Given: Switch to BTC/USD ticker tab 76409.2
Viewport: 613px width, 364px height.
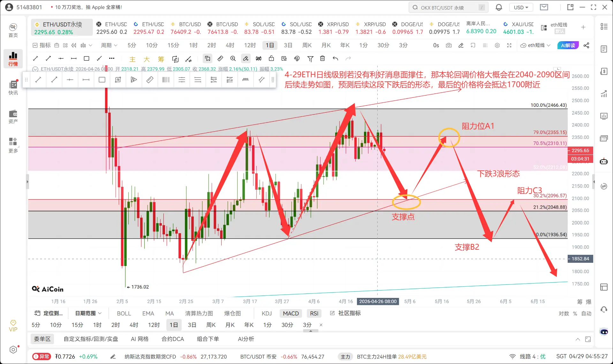Looking at the screenshot, I should 186,28.
